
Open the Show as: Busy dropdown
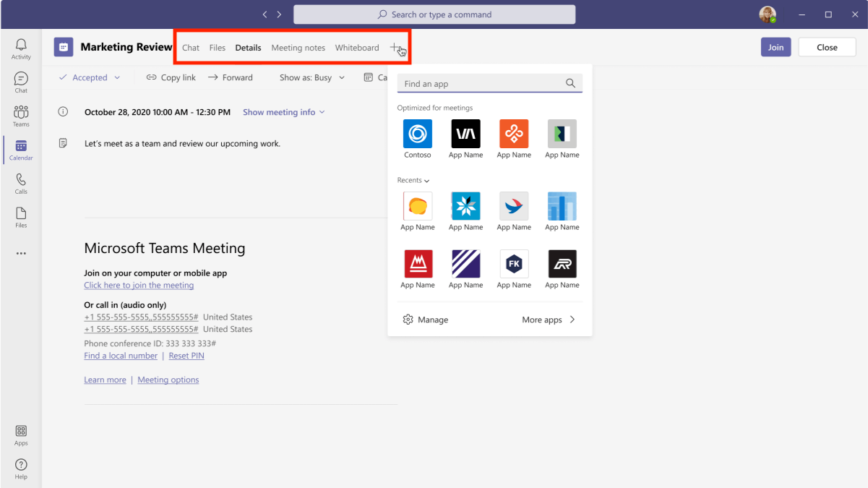(311, 77)
